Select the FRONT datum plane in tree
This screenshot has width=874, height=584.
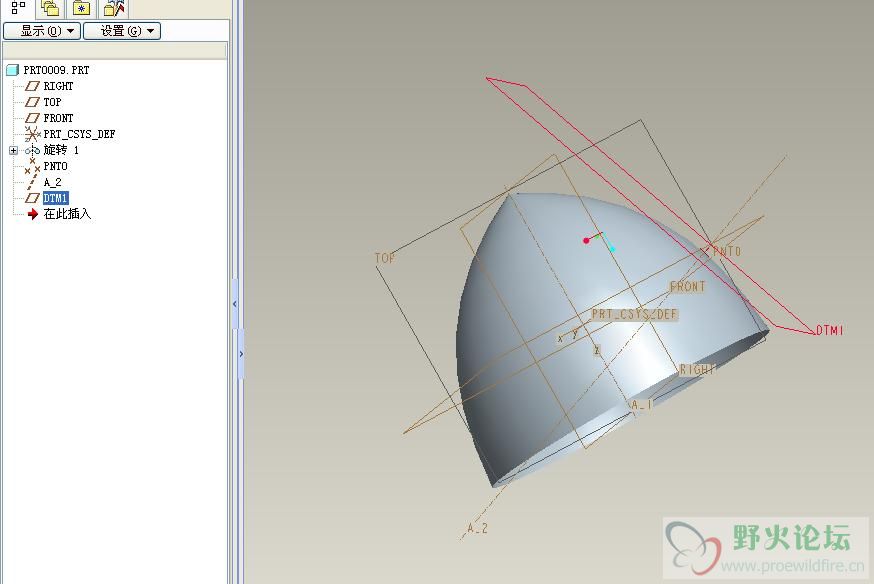tap(58, 118)
